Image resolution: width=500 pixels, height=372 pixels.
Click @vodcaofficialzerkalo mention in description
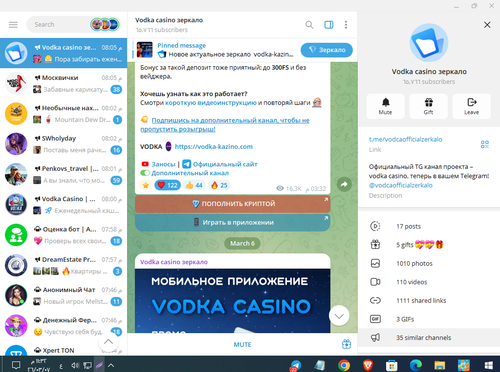(401, 185)
